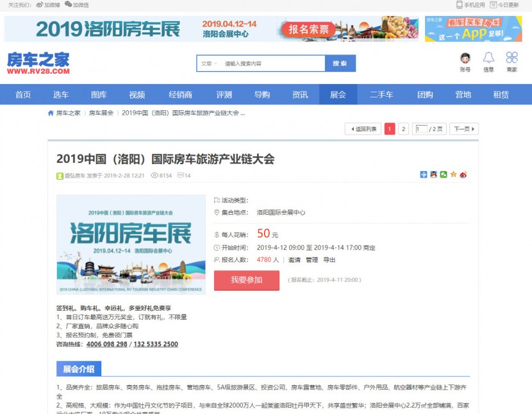Click the 商家 merchant icon
Screen dimensions: 532x414
(511, 58)
